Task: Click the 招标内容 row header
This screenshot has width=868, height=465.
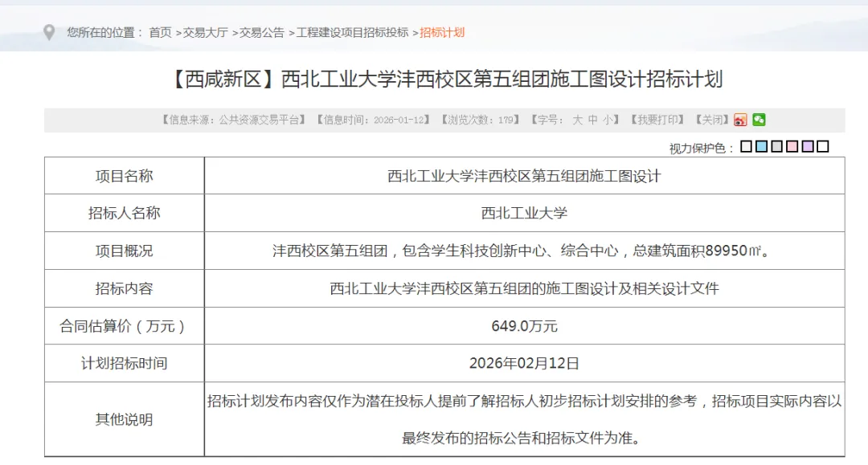Action: tap(124, 288)
